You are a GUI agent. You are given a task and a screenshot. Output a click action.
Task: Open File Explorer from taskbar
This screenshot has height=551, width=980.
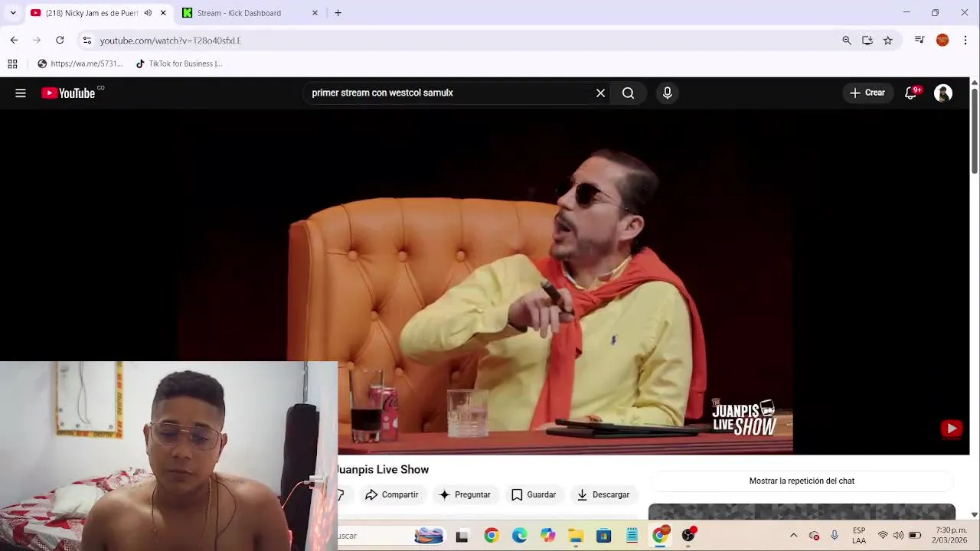pos(576,536)
